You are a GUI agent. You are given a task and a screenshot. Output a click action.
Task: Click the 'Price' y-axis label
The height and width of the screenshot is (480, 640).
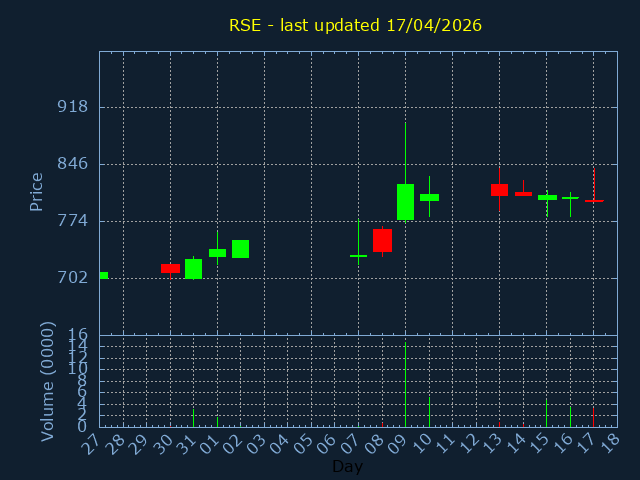pyautogui.click(x=37, y=192)
